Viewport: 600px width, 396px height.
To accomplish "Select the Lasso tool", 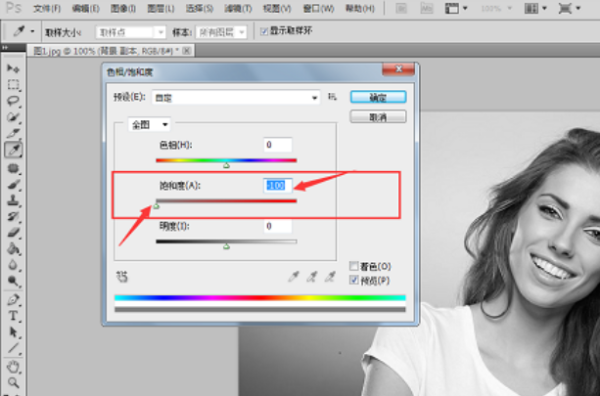I will click(x=13, y=101).
